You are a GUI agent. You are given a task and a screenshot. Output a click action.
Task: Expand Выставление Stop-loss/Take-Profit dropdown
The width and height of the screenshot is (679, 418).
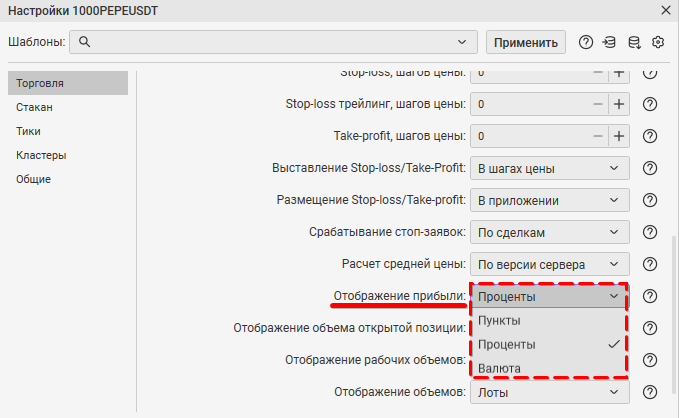pyautogui.click(x=549, y=168)
